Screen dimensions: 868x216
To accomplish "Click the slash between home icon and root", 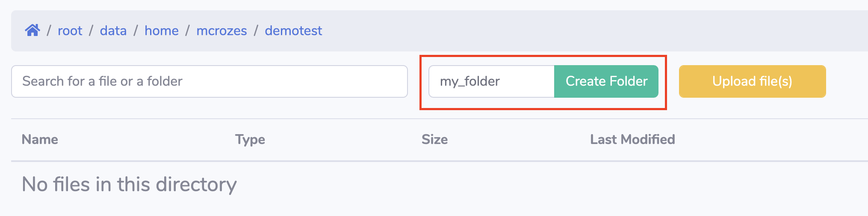I will click(x=49, y=31).
